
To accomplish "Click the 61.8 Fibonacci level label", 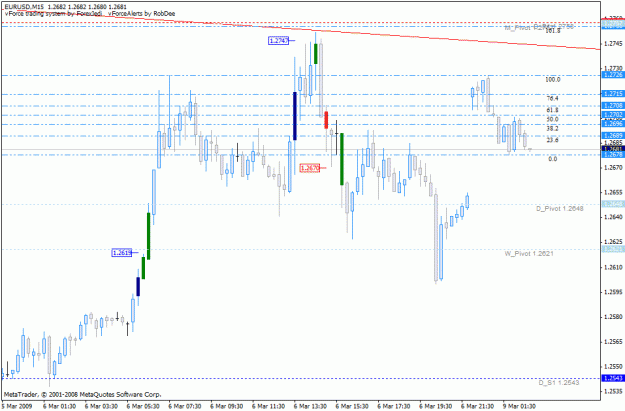I will click(552, 110).
